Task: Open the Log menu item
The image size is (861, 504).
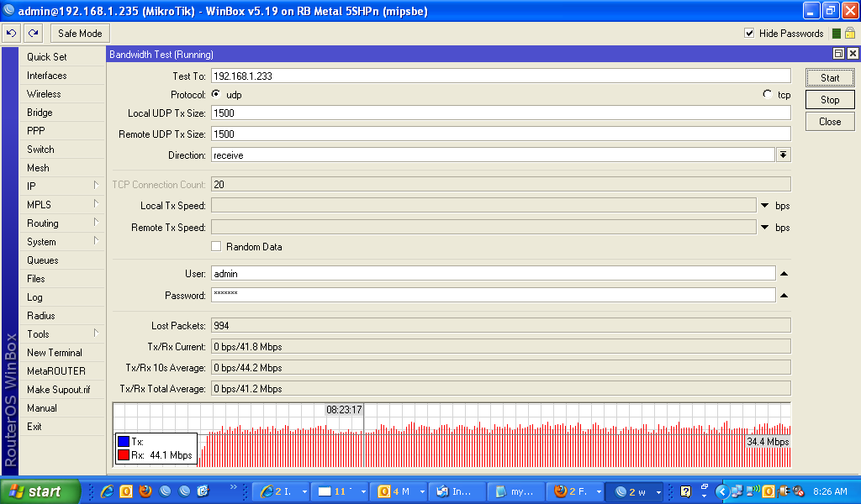Action: 62,297
